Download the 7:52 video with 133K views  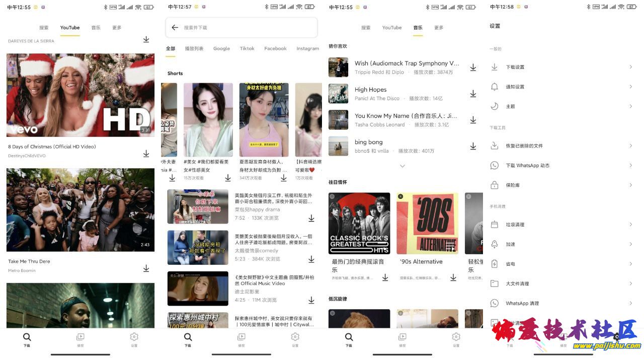[x=311, y=218]
